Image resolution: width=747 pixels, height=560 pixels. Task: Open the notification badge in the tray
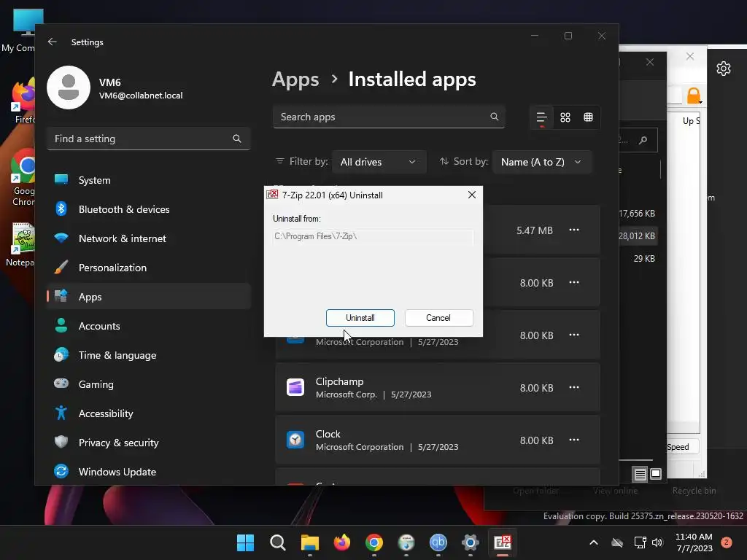tap(727, 542)
